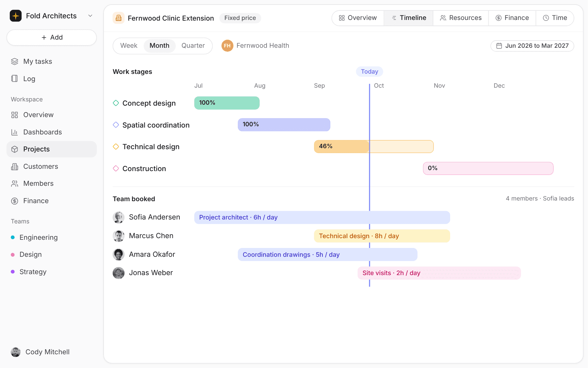The width and height of the screenshot is (588, 368).
Task: Click Jonas Weber's Site visits booking bar
Action: click(439, 273)
